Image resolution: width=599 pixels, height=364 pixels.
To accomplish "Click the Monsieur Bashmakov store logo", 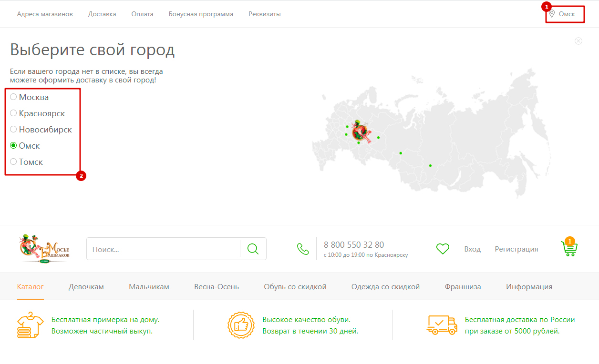I will pos(45,249).
